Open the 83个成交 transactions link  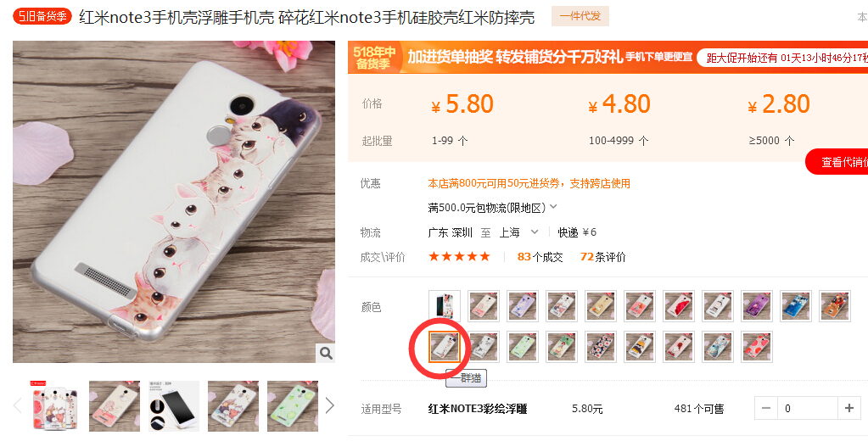pos(540,257)
